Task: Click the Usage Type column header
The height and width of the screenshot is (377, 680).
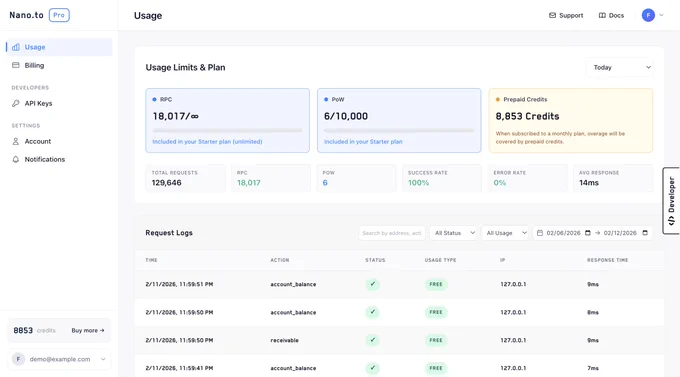Action: 440,260
